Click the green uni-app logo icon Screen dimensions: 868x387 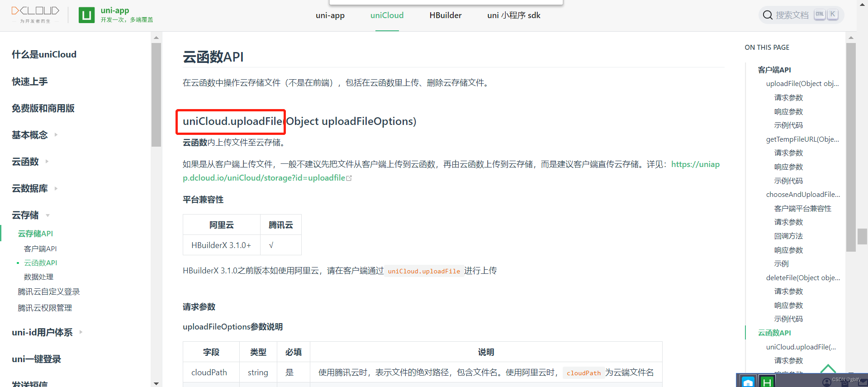tap(86, 15)
